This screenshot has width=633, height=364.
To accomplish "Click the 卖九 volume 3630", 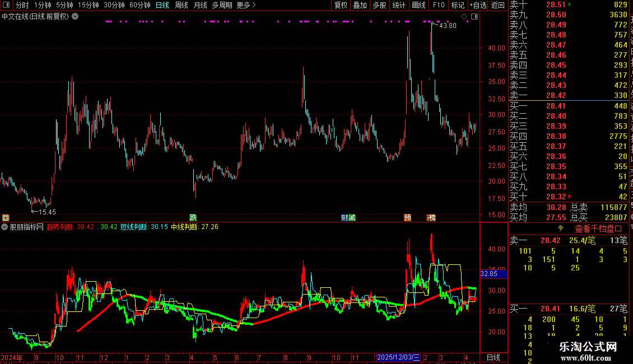I will point(618,15).
